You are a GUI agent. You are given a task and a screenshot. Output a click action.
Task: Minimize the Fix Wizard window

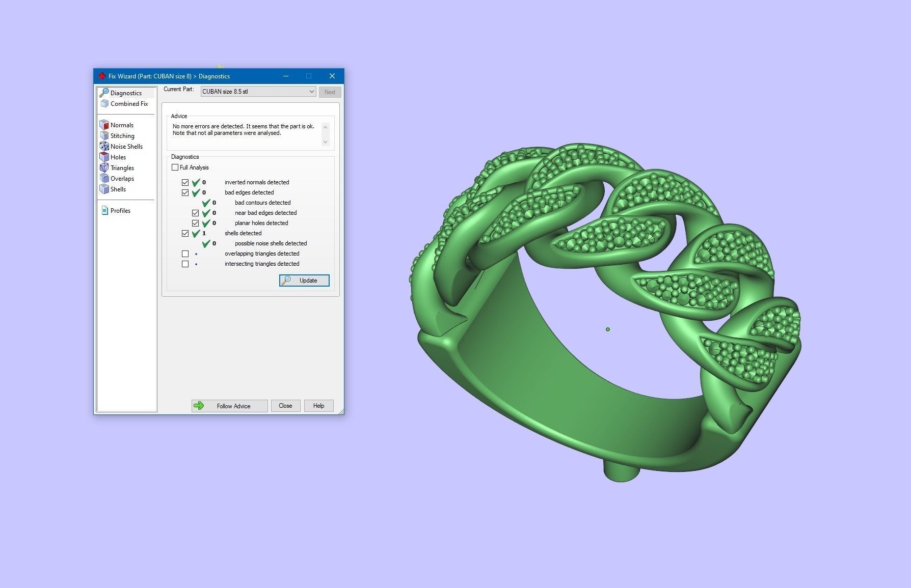(x=286, y=76)
